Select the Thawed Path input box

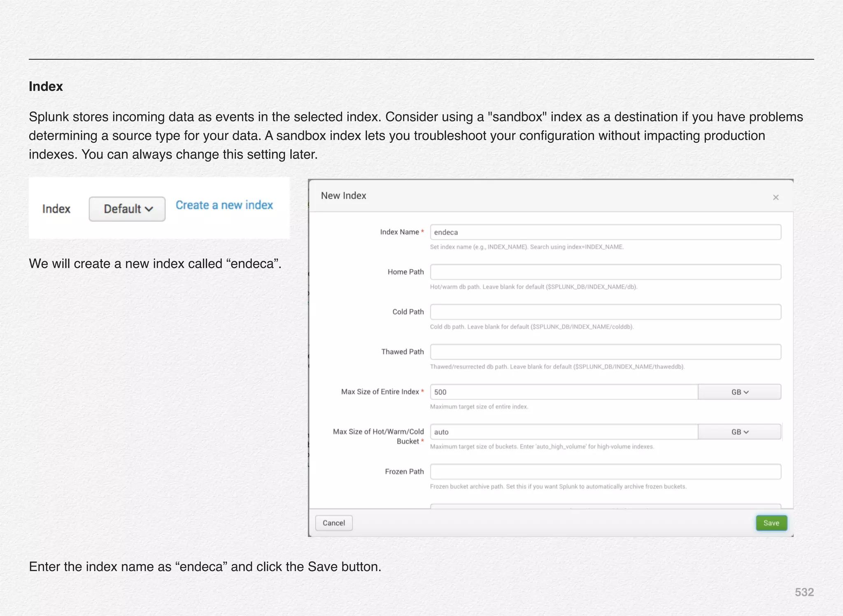click(x=605, y=352)
